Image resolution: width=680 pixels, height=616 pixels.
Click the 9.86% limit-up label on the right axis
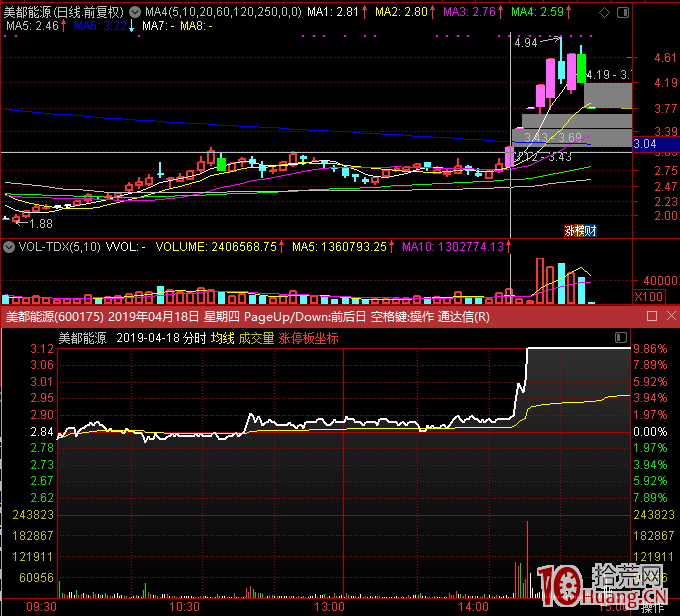(651, 349)
